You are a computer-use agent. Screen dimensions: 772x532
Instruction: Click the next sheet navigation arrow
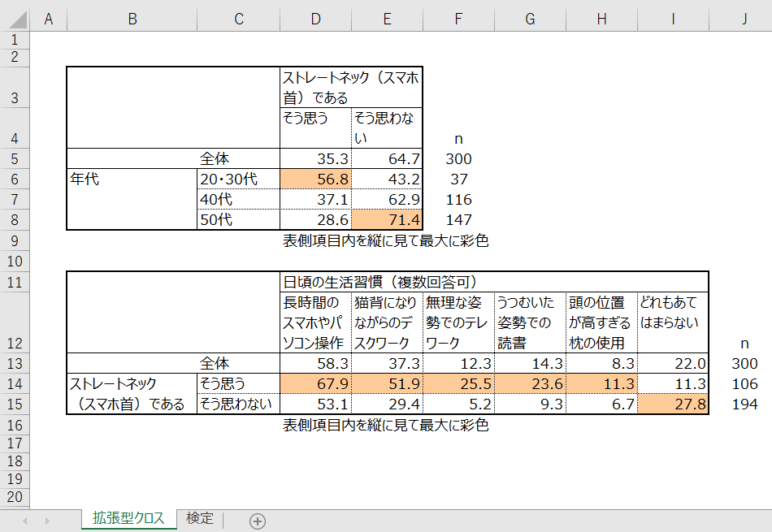pyautogui.click(x=47, y=521)
